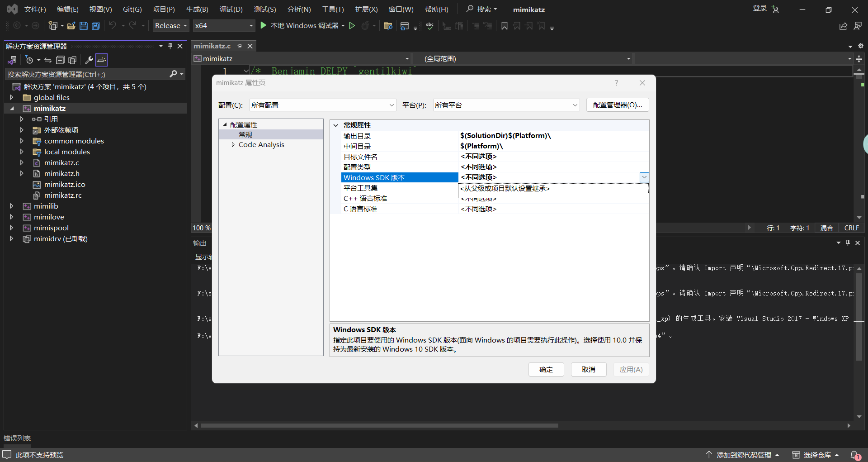This screenshot has height=462, width=868.
Task: Select mimikatz.ico file
Action: [x=65, y=184]
